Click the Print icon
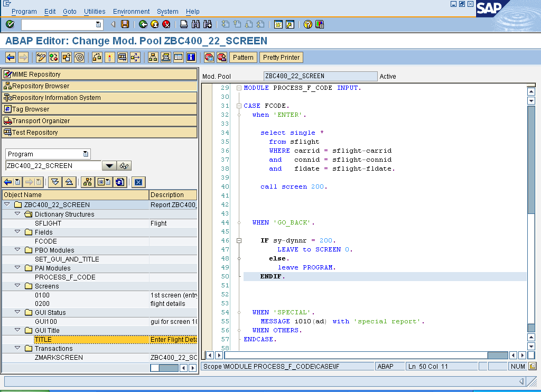This screenshot has height=392, width=541. click(x=184, y=24)
